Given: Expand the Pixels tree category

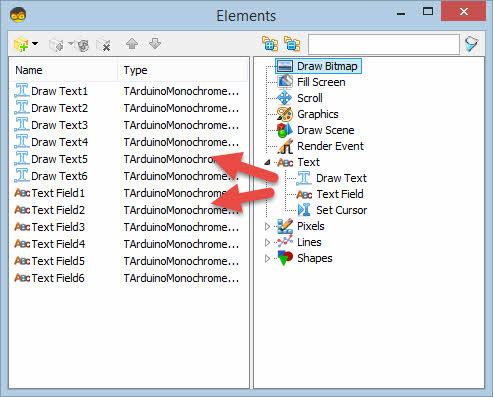Looking at the screenshot, I should (267, 227).
